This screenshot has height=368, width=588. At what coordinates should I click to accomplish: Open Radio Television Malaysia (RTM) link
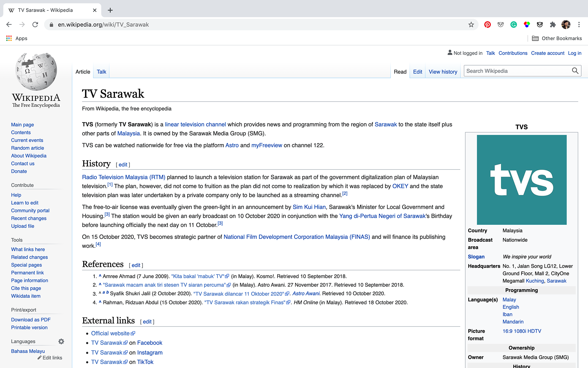124,177
